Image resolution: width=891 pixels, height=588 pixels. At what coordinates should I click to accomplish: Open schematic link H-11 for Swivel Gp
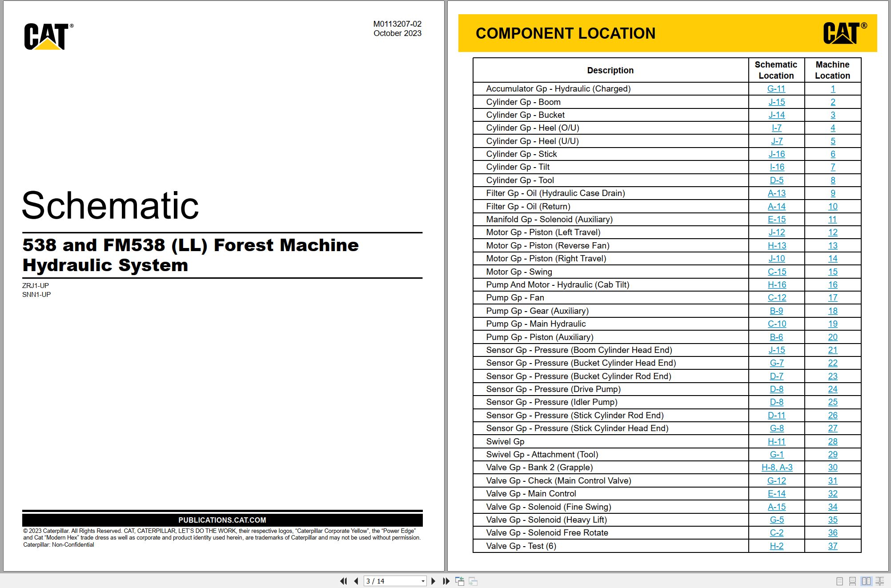pos(776,441)
